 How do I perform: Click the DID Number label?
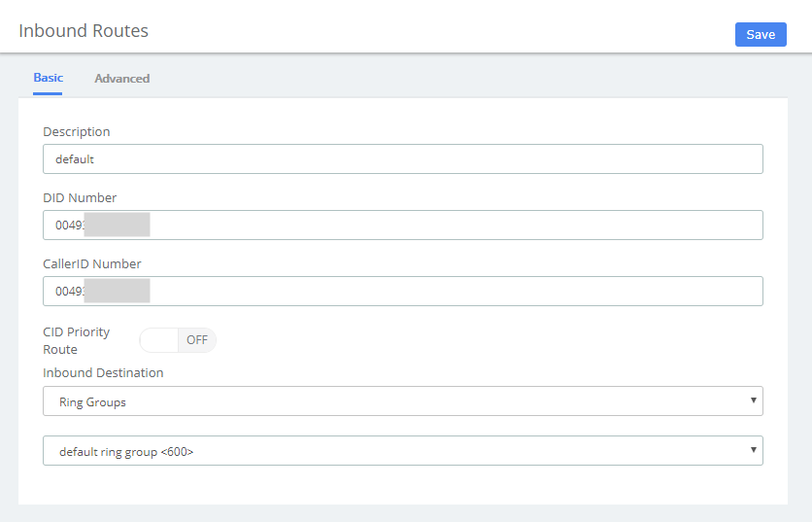pos(80,197)
